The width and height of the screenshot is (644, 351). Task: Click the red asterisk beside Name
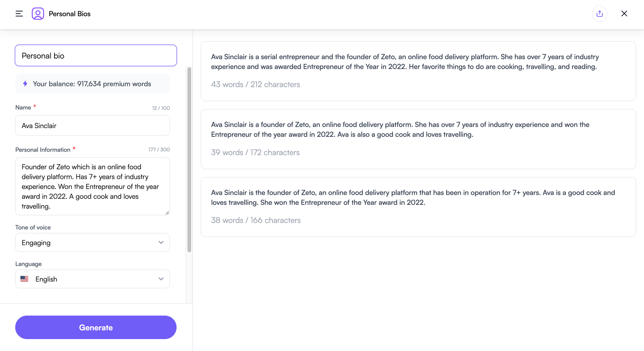click(x=34, y=106)
